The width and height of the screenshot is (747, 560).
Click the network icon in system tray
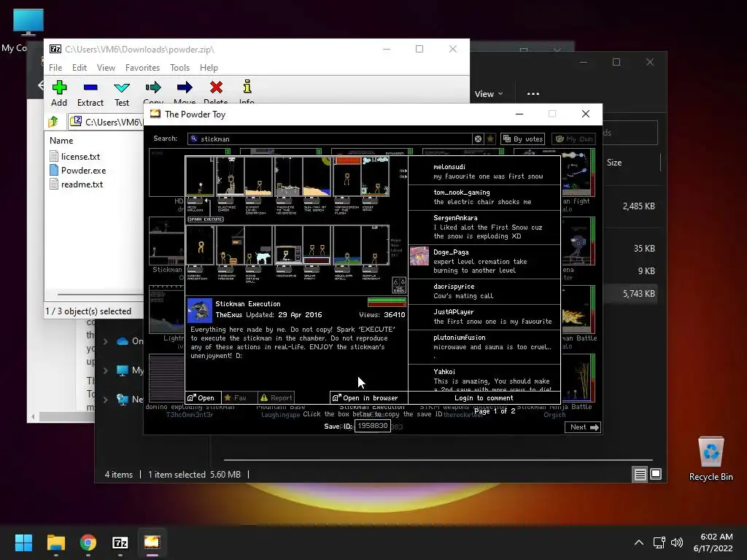[x=659, y=542]
